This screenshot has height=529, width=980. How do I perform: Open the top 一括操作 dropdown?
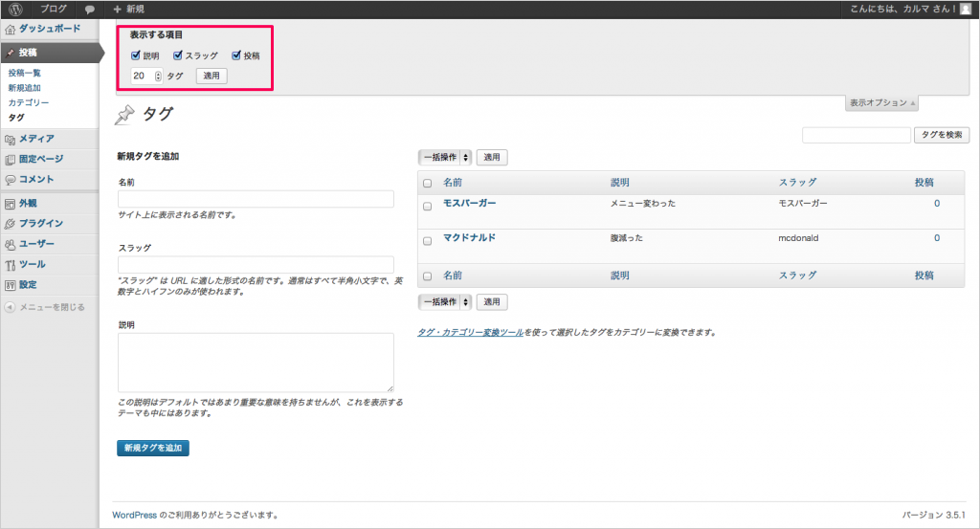(445, 158)
